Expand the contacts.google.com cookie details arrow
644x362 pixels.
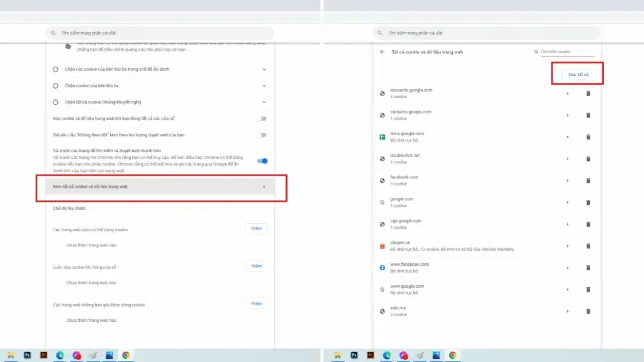tap(567, 116)
